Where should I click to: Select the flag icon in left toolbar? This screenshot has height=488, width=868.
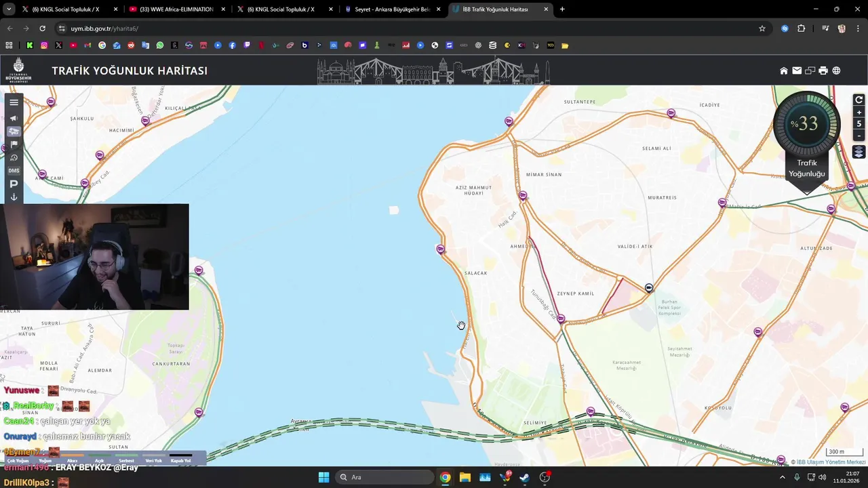click(x=14, y=144)
